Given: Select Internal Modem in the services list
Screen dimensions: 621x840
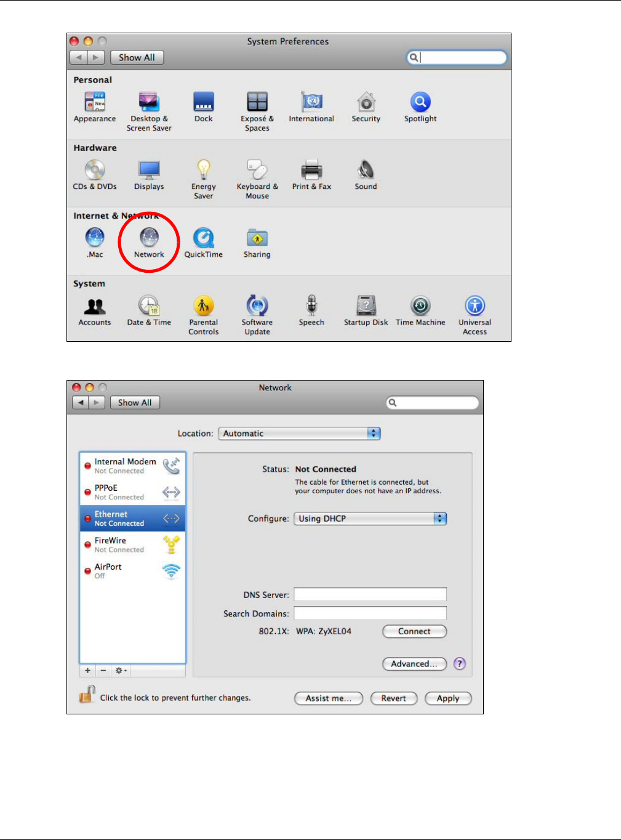Looking at the screenshot, I should pos(132,466).
